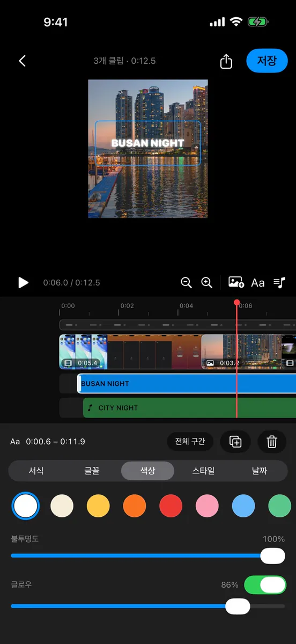
Task: Select the 0:05.4 video clip
Action: click(130, 352)
